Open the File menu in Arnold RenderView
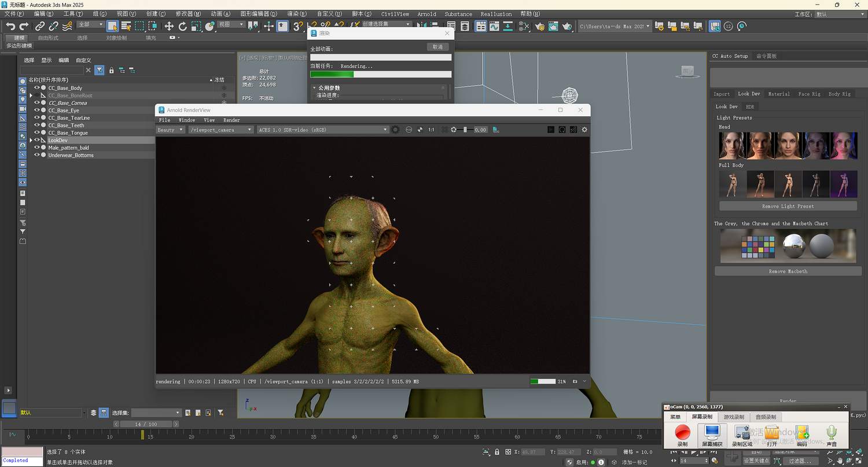 [164, 120]
